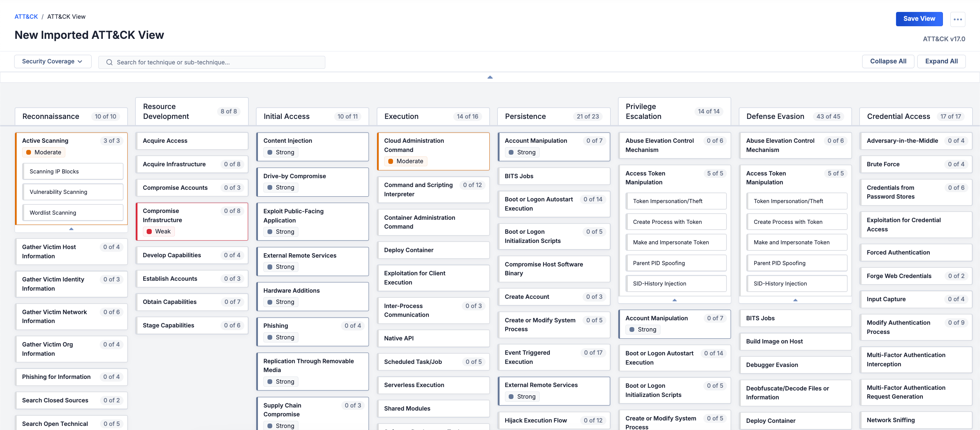Click Moderate badge on Cloud Administration Command
Screen dimensions: 980x430
406,161
